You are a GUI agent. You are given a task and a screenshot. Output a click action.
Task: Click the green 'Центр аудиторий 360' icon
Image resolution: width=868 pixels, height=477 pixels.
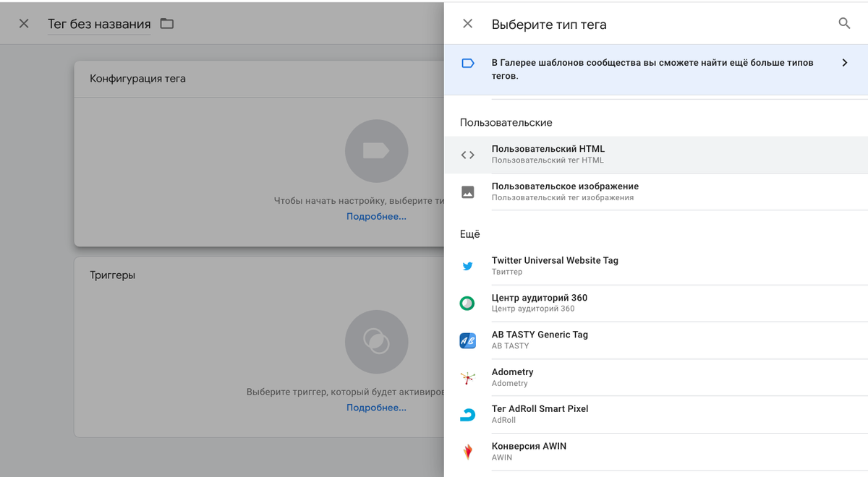pos(468,304)
